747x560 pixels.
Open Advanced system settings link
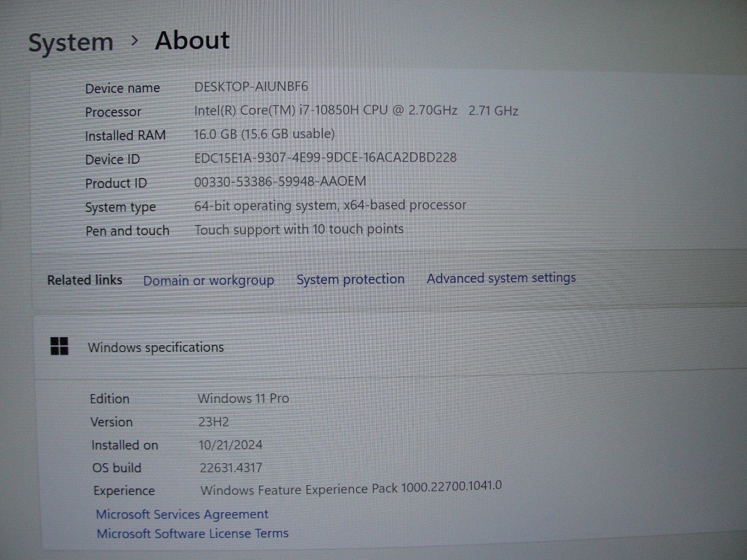pos(501,278)
